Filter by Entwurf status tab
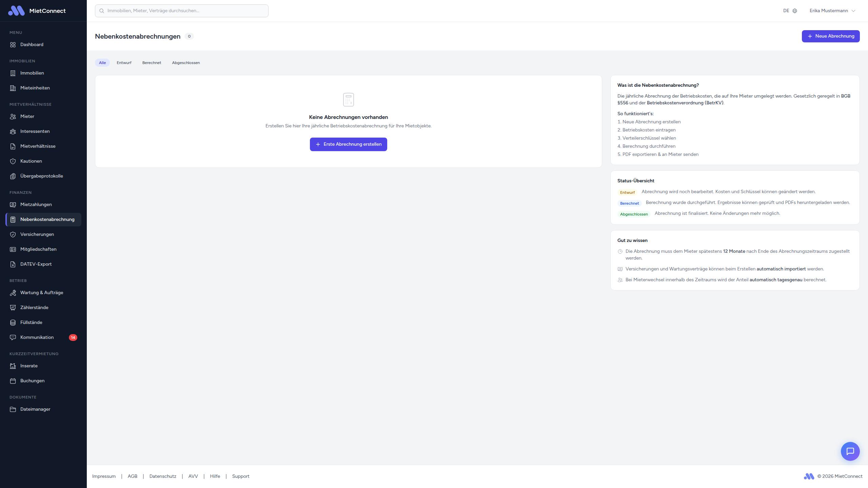The height and width of the screenshot is (488, 868). coord(124,63)
